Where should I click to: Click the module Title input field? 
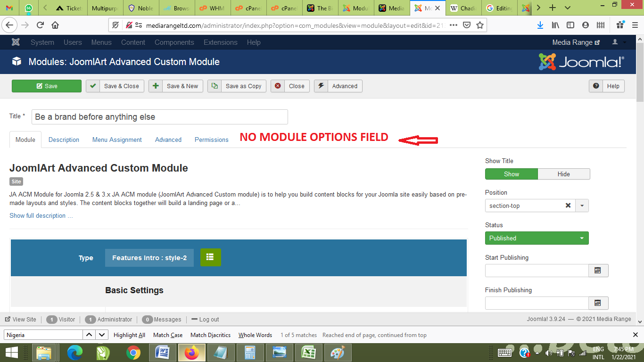click(x=160, y=117)
